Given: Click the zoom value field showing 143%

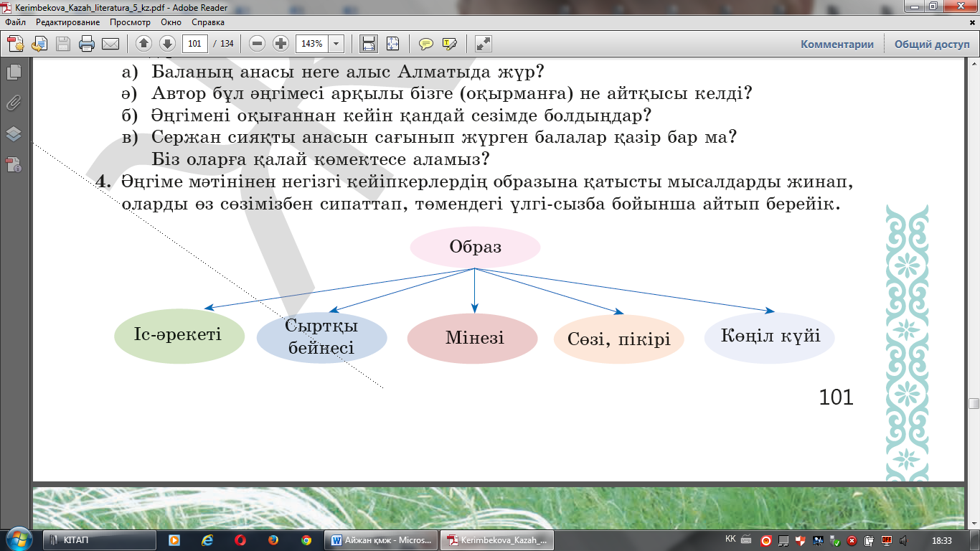Looking at the screenshot, I should pyautogui.click(x=312, y=44).
